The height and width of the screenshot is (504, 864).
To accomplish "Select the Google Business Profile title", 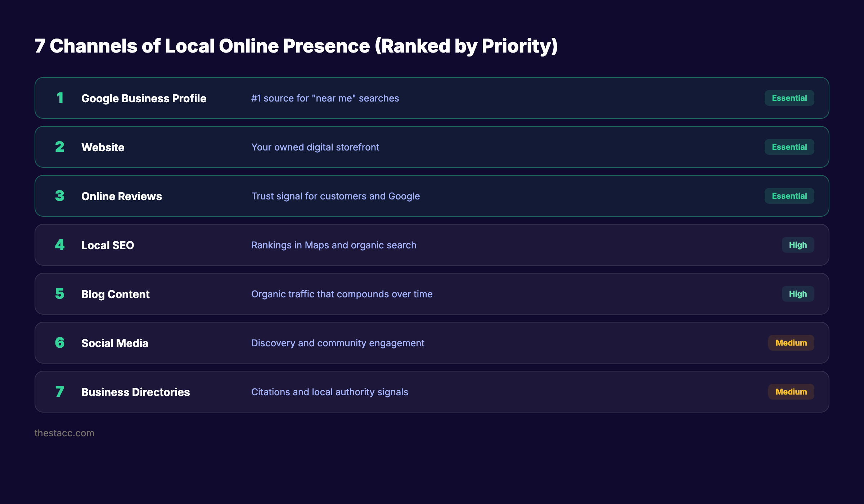I will pyautogui.click(x=144, y=98).
